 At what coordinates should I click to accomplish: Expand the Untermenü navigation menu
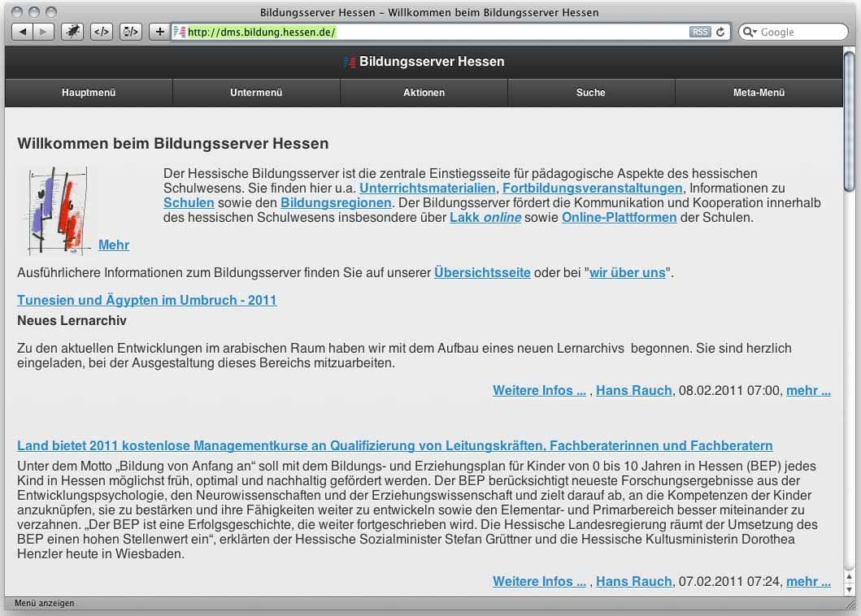[256, 93]
